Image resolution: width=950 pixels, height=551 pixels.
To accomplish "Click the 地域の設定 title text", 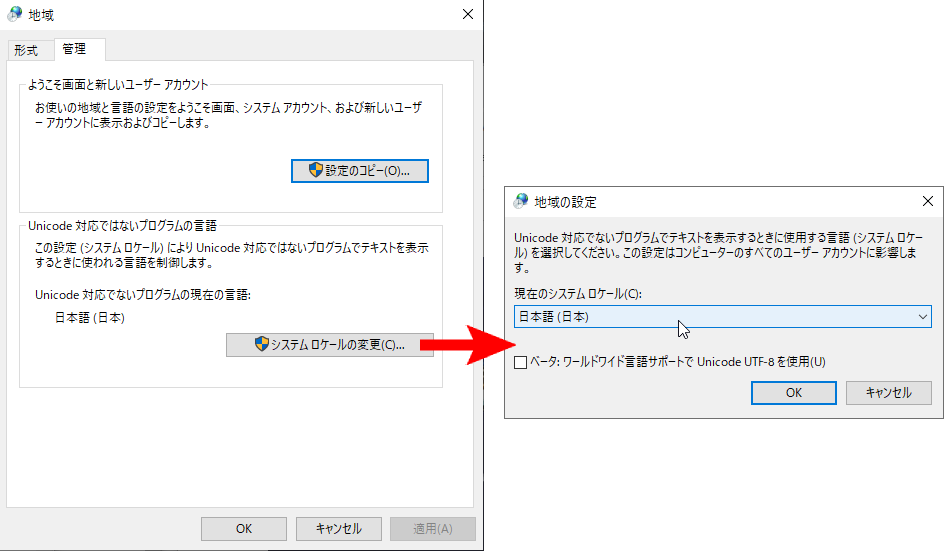I will tap(565, 202).
